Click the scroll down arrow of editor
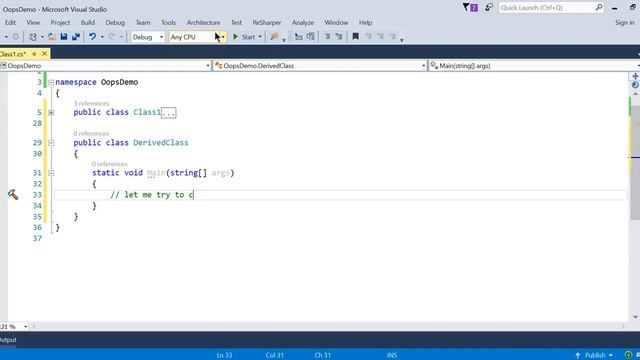The height and width of the screenshot is (360, 640). coord(635,317)
